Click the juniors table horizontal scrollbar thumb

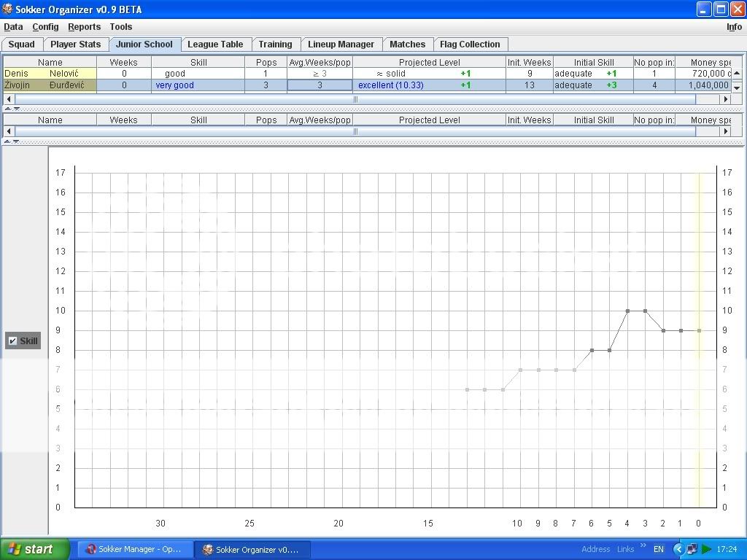click(355, 99)
